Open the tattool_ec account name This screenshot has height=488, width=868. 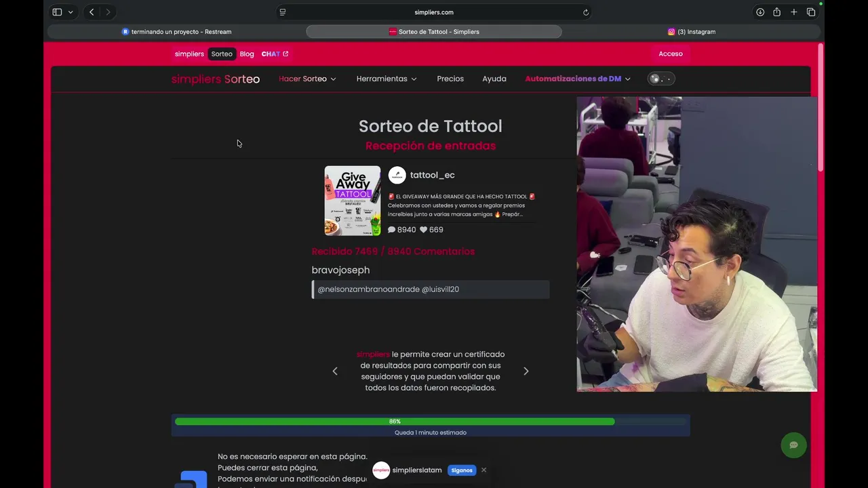point(433,175)
